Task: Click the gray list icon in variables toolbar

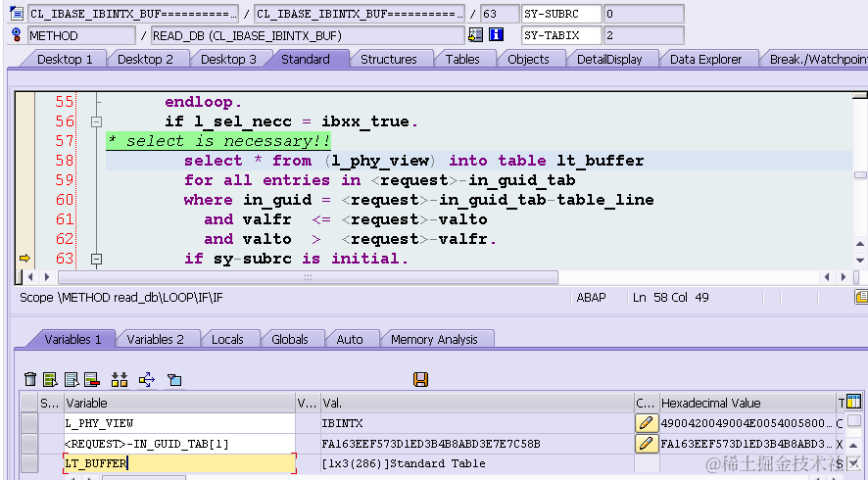Action: point(72,379)
